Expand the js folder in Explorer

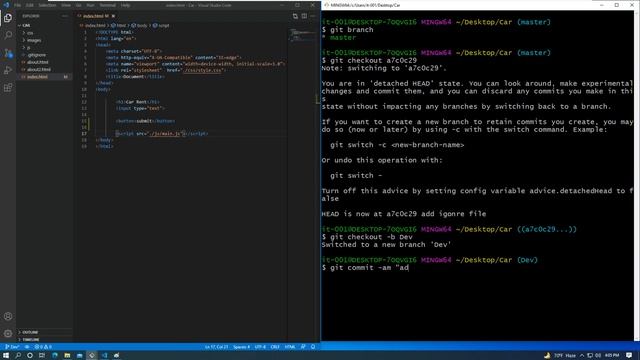[44, 47]
